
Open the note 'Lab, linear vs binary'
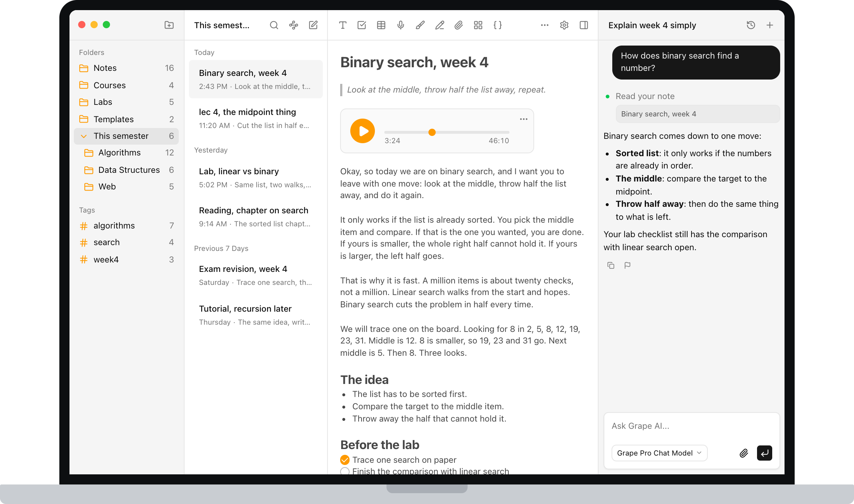point(256,178)
